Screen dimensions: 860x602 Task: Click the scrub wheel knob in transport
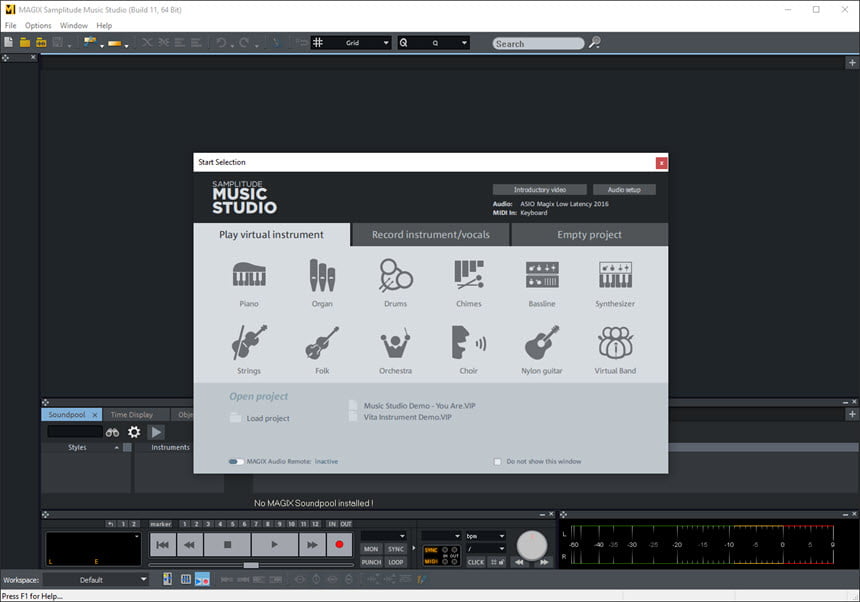click(x=531, y=544)
